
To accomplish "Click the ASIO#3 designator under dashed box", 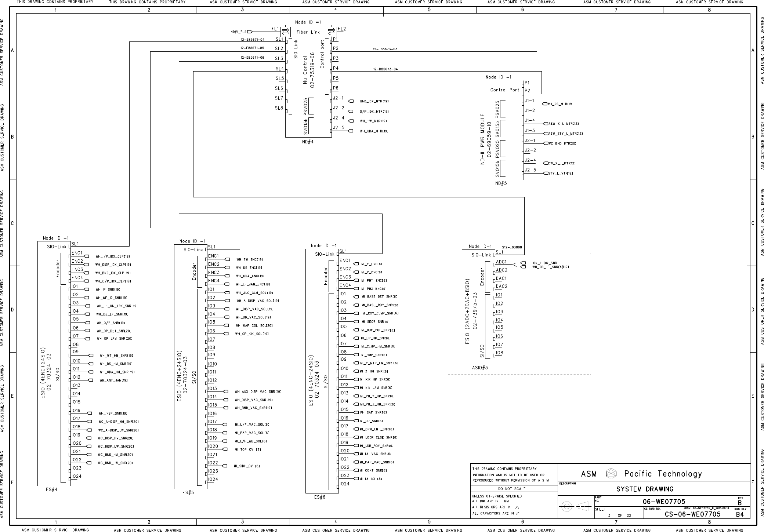I will [480, 367].
